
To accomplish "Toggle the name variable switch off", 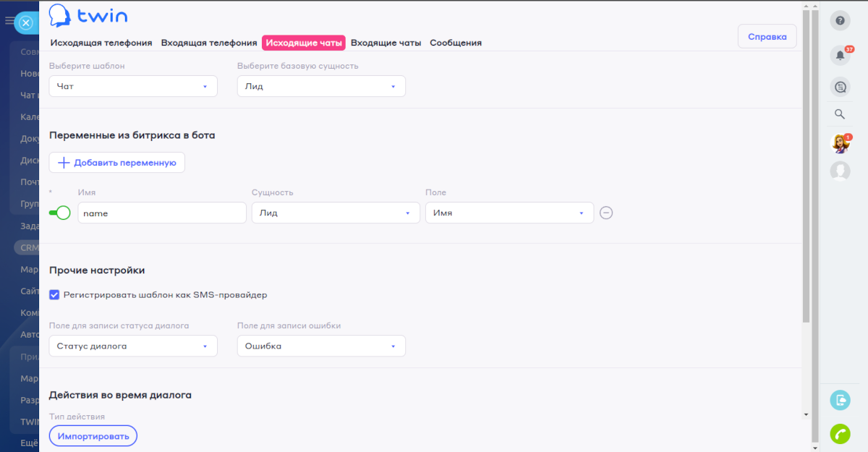I will tap(59, 213).
